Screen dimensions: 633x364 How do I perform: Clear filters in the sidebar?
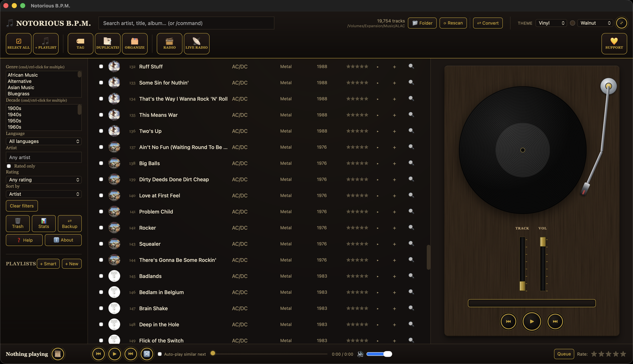tap(22, 206)
